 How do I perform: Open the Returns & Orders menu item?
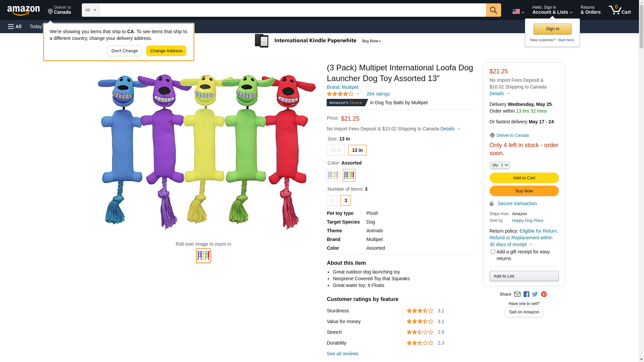[x=590, y=10]
